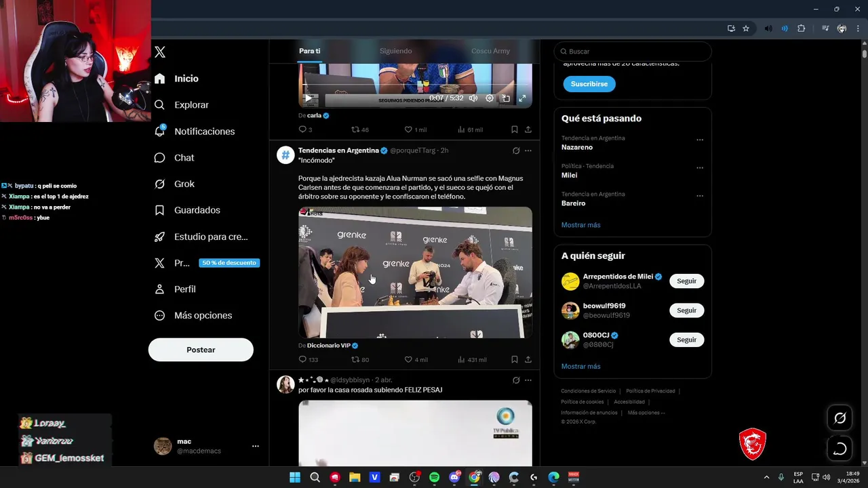Open the Nazareno trending topic
This screenshot has height=488, width=868.
(x=577, y=147)
